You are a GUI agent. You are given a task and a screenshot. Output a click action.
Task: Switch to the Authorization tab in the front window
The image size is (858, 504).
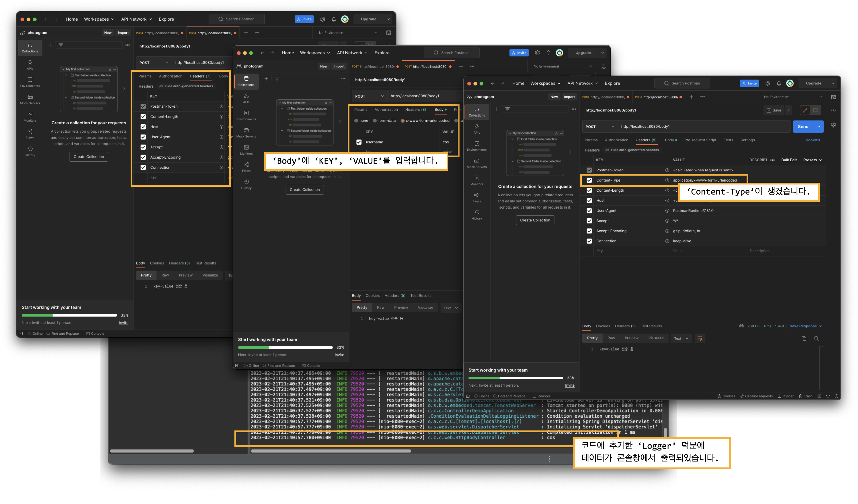tap(616, 140)
